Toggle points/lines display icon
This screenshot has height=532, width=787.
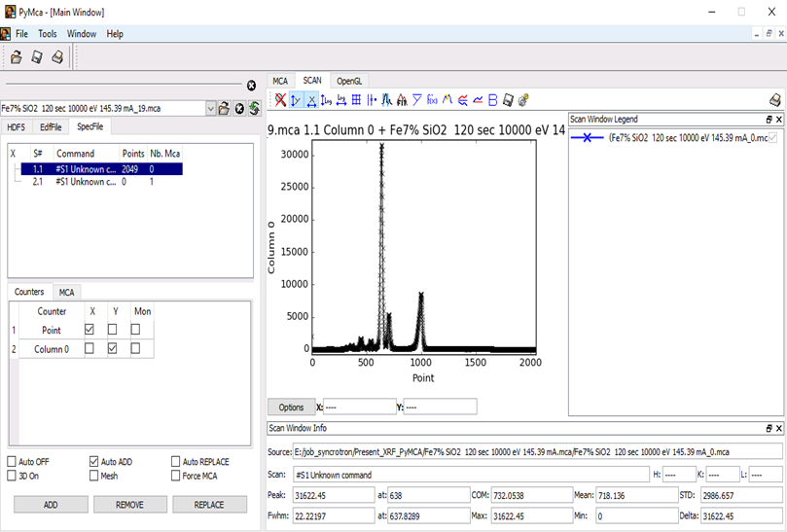coord(372,100)
